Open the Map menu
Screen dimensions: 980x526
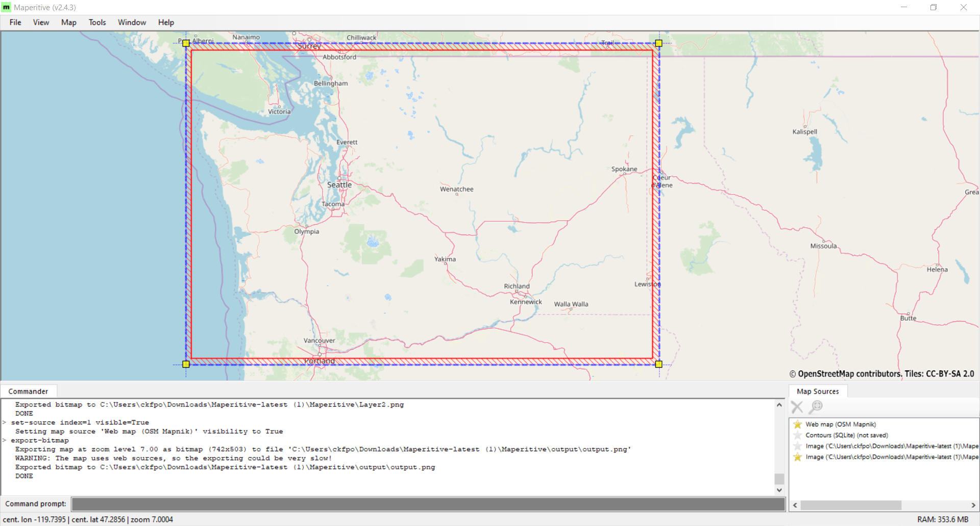[68, 22]
